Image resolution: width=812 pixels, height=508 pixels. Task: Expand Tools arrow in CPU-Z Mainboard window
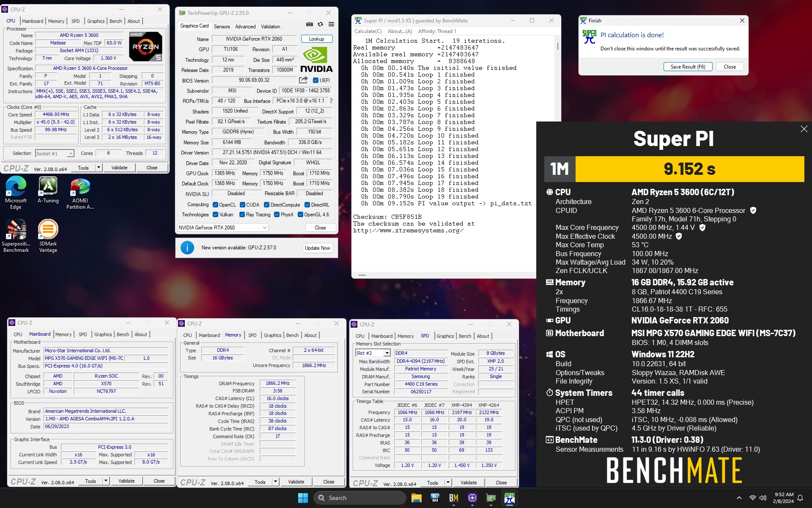tap(106, 481)
